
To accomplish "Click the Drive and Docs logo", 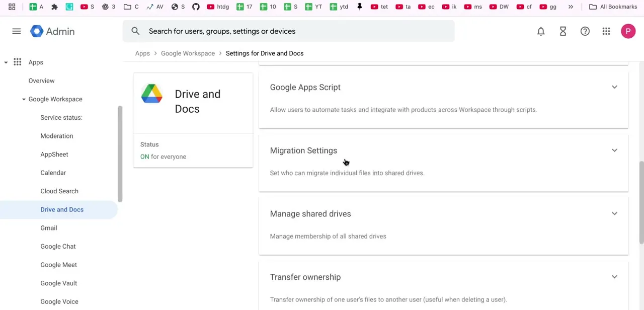I will (x=151, y=94).
